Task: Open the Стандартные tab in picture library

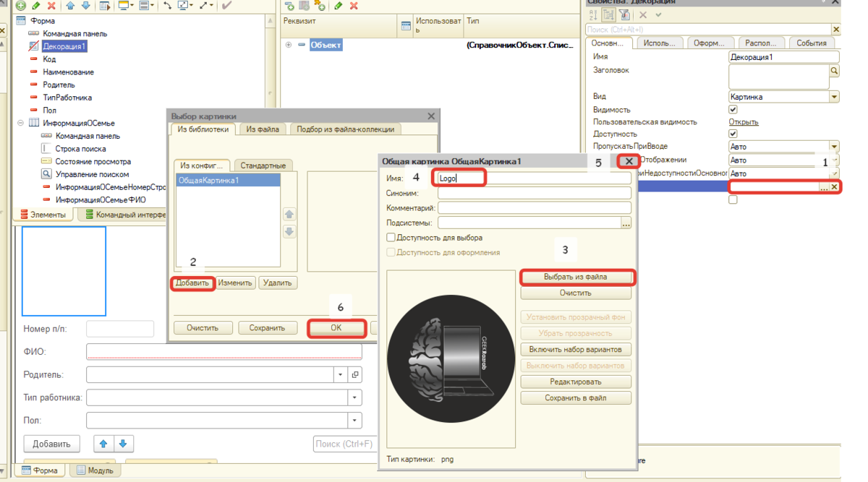Action: click(263, 165)
